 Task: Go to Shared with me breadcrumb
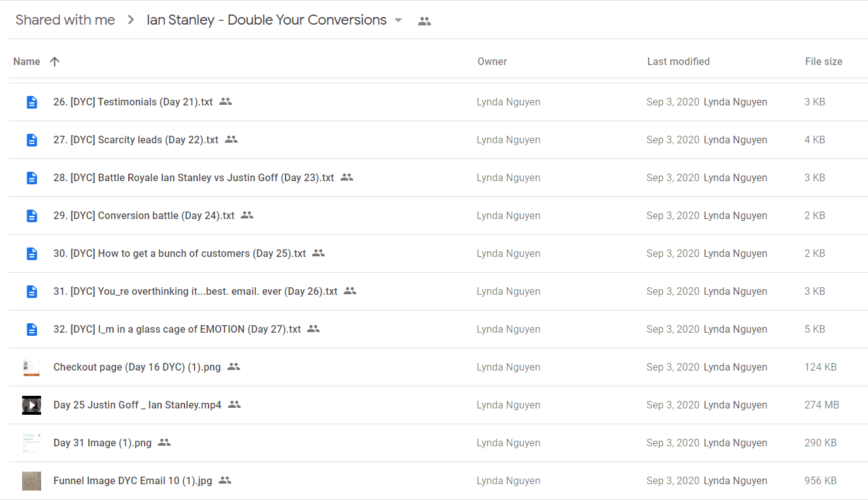pyautogui.click(x=65, y=20)
